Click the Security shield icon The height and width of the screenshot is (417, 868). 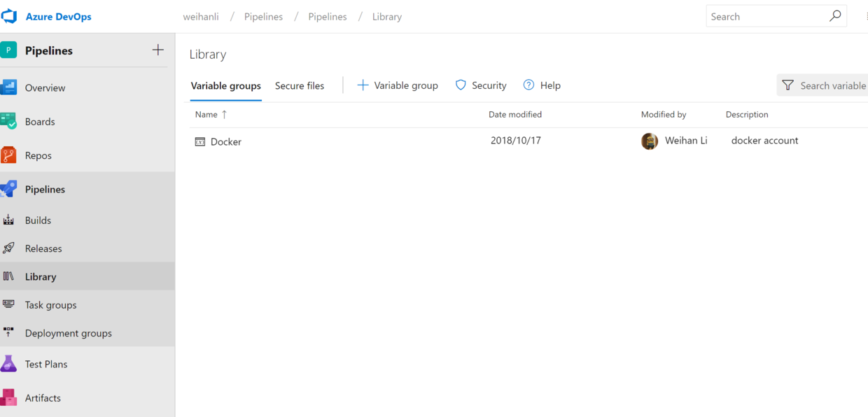[x=461, y=85]
